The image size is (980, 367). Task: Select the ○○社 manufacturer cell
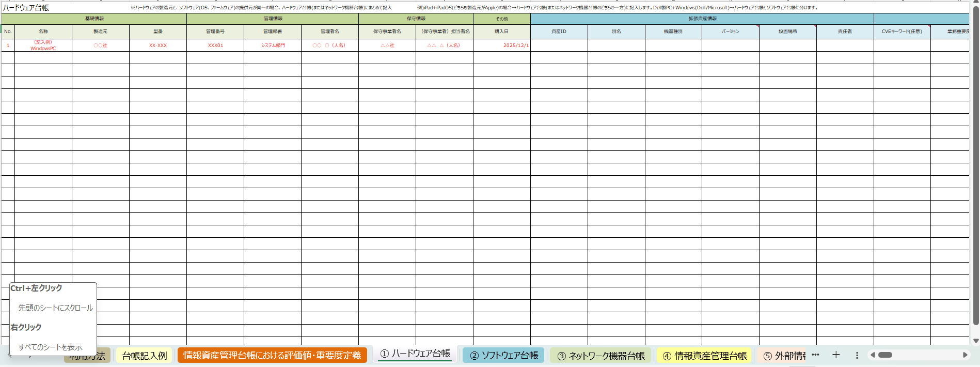click(101, 45)
